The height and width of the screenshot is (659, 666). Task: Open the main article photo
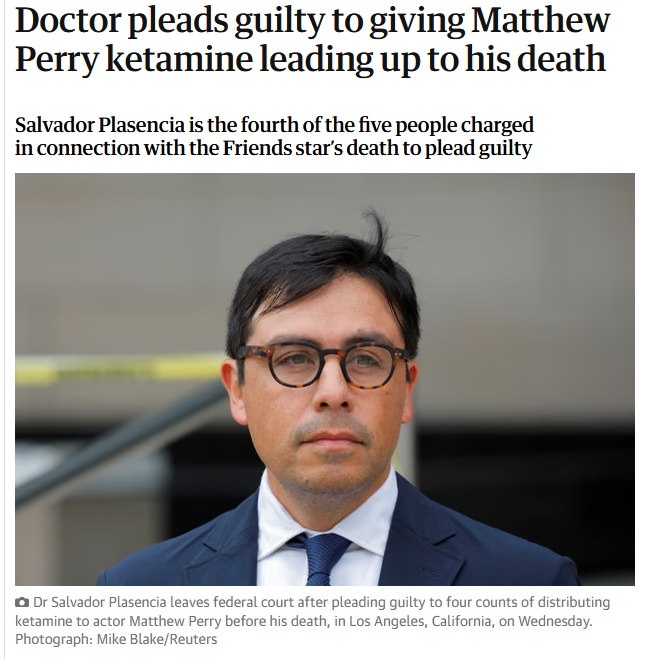pyautogui.click(x=325, y=379)
